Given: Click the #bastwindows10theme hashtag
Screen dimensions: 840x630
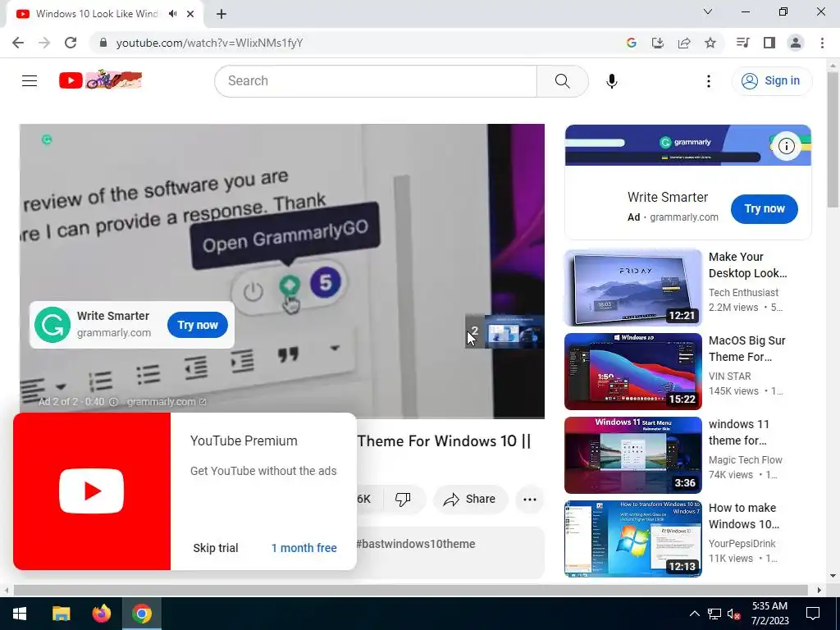Looking at the screenshot, I should [416, 545].
